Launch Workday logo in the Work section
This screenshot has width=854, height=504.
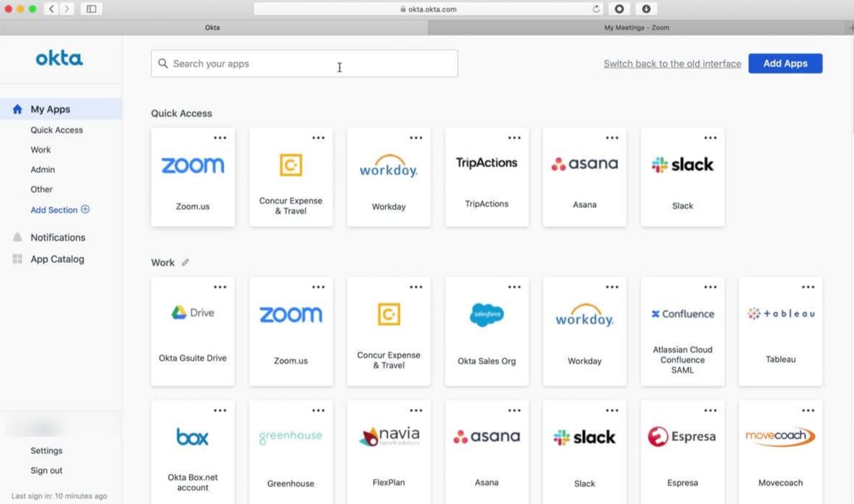pyautogui.click(x=585, y=315)
